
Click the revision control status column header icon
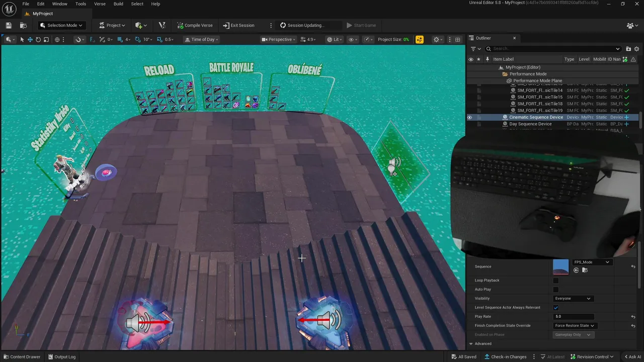click(x=625, y=59)
